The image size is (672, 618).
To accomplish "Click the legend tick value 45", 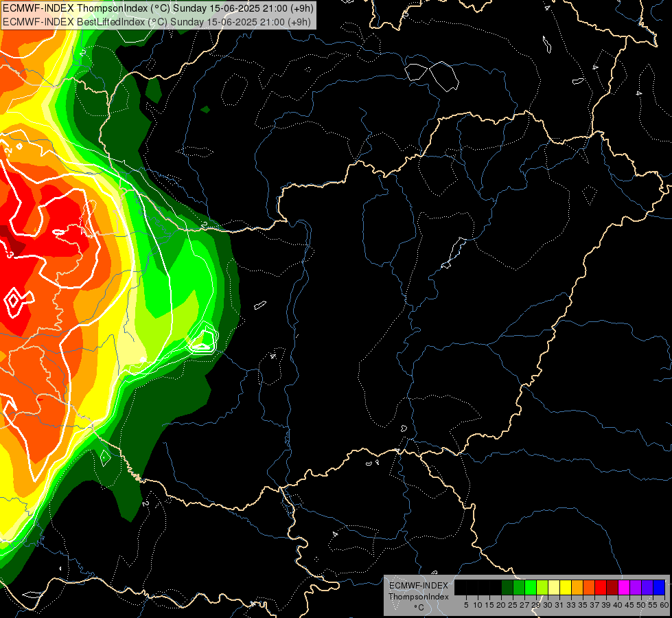I will point(630,605).
